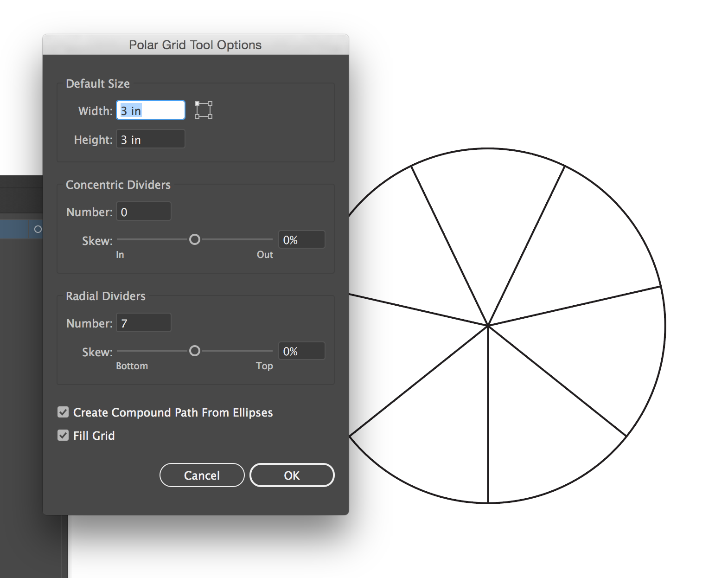This screenshot has width=728, height=578.
Task: Click the layer target circle icon
Action: (x=38, y=229)
